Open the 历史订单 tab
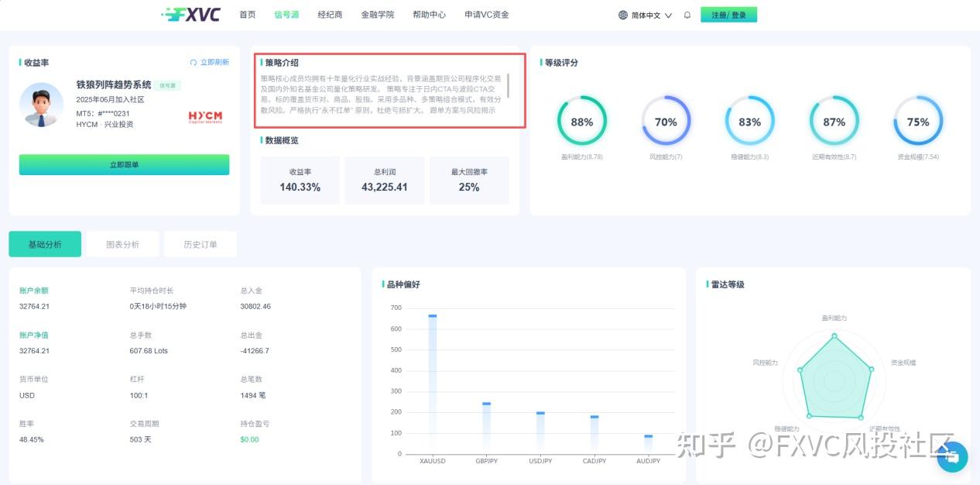The width and height of the screenshot is (980, 485). pos(200,243)
